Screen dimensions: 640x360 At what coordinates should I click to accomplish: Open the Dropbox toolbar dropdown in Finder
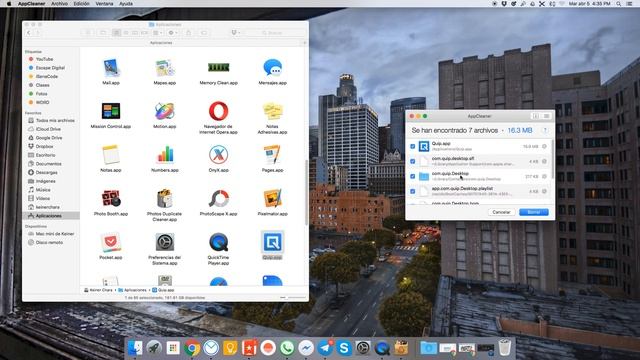point(235,33)
